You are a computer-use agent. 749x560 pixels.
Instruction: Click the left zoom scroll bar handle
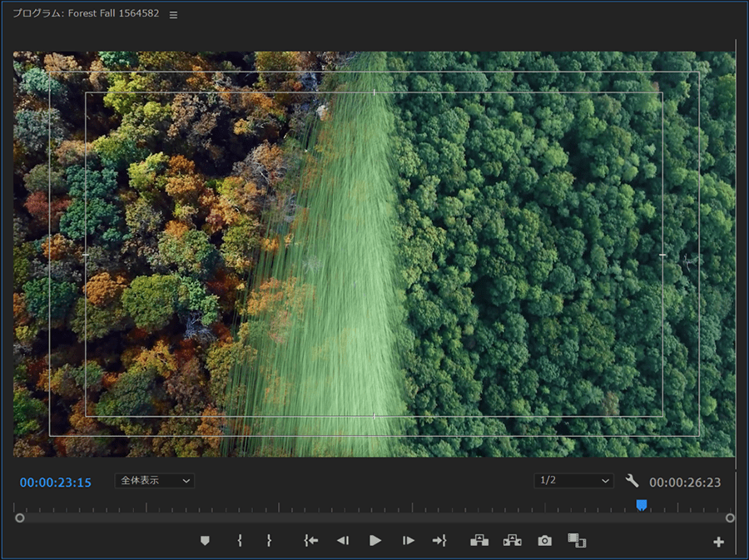(20, 518)
